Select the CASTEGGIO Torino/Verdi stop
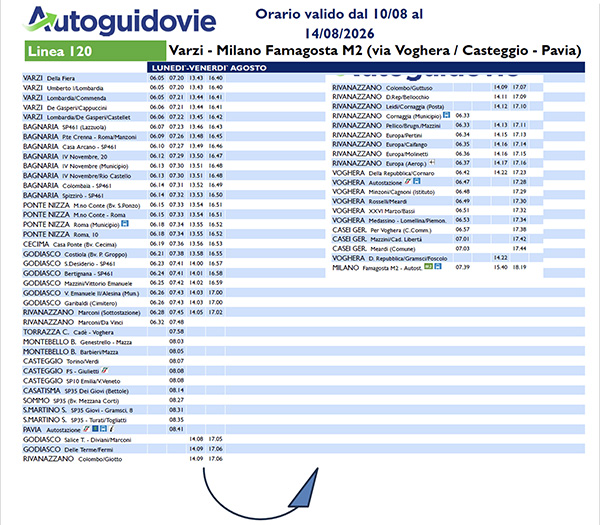The height and width of the screenshot is (525, 600). [61, 361]
